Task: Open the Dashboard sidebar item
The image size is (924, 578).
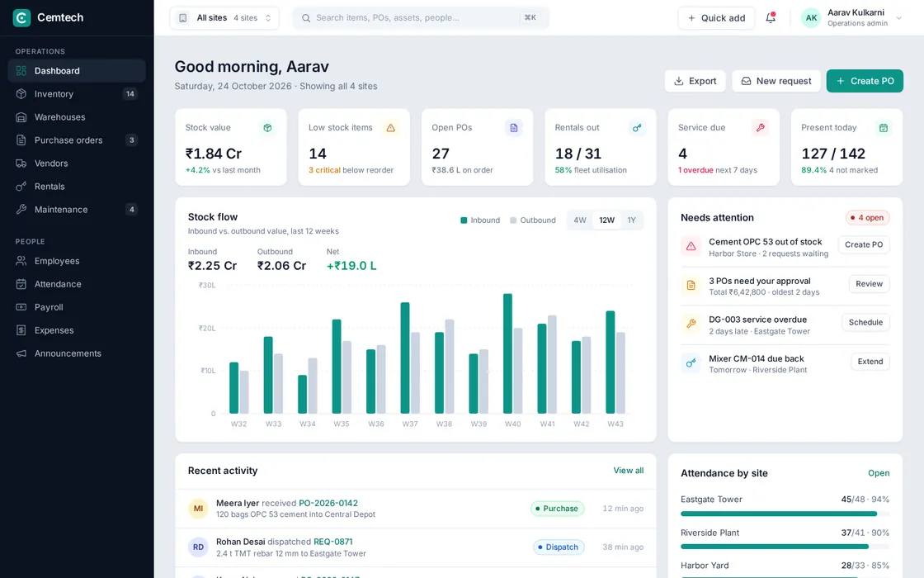Action: [77, 71]
